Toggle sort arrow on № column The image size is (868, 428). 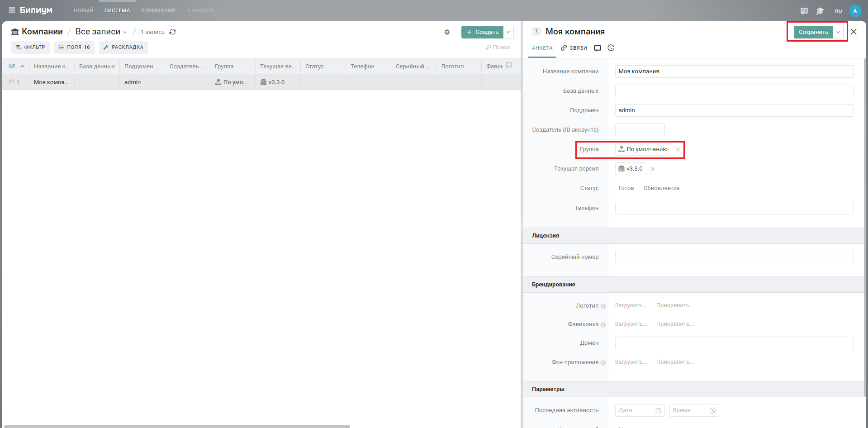22,67
